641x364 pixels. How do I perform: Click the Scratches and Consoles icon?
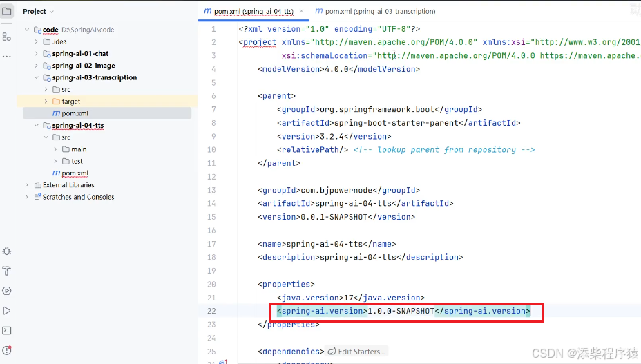37,197
